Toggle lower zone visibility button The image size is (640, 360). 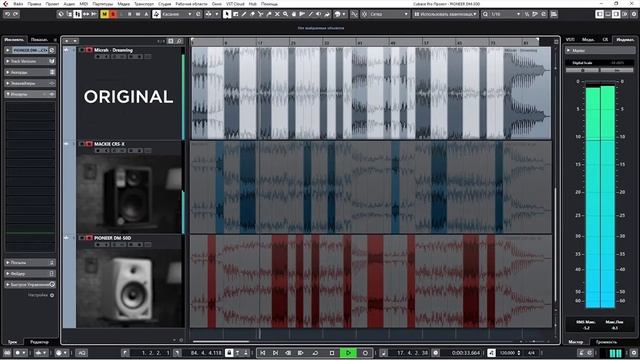pyautogui.click(x=608, y=14)
